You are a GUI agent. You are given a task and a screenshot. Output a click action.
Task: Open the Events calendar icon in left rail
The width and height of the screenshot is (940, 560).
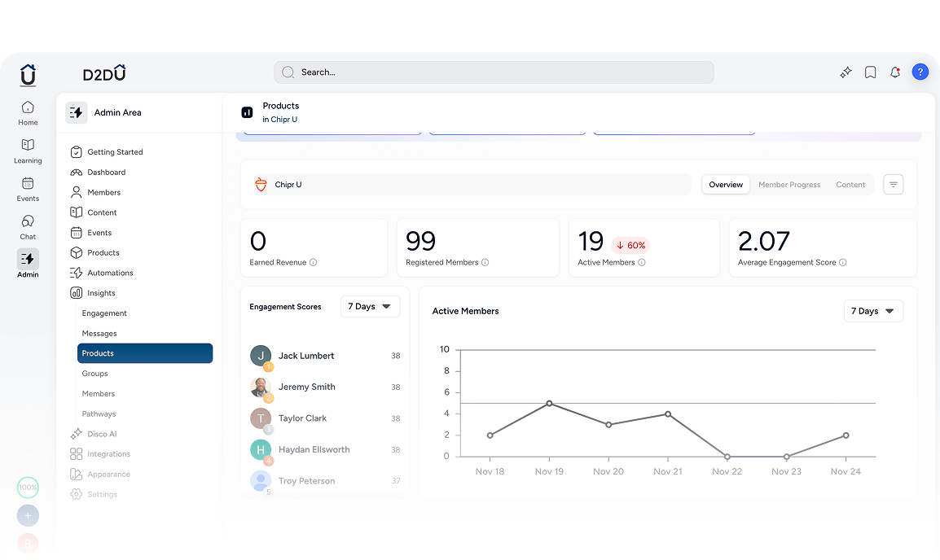(28, 189)
